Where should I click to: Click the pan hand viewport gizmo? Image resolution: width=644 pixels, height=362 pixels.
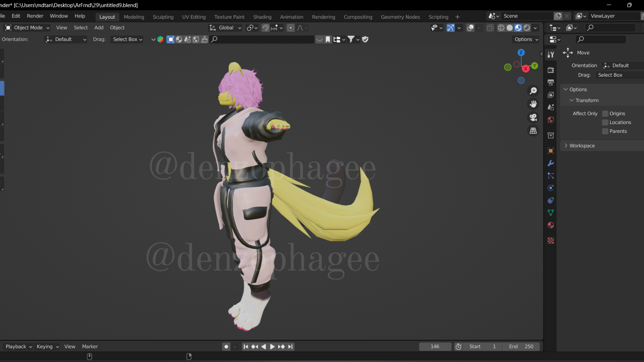pos(533,104)
